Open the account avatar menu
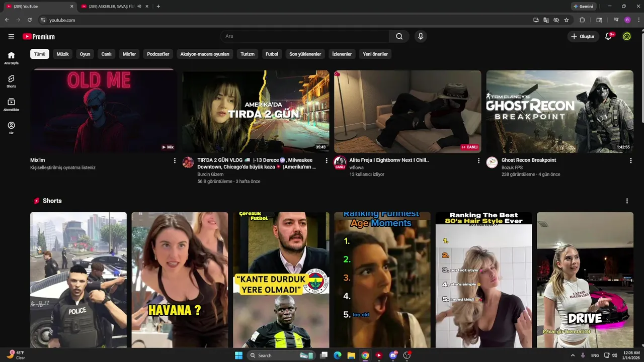644x362 pixels. [x=626, y=36]
